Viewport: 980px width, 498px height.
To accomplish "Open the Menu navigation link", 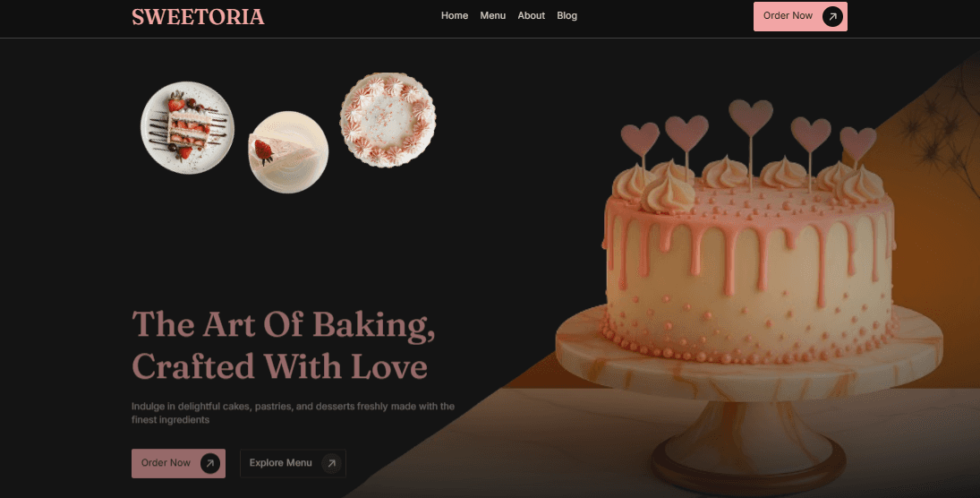I will tap(492, 15).
